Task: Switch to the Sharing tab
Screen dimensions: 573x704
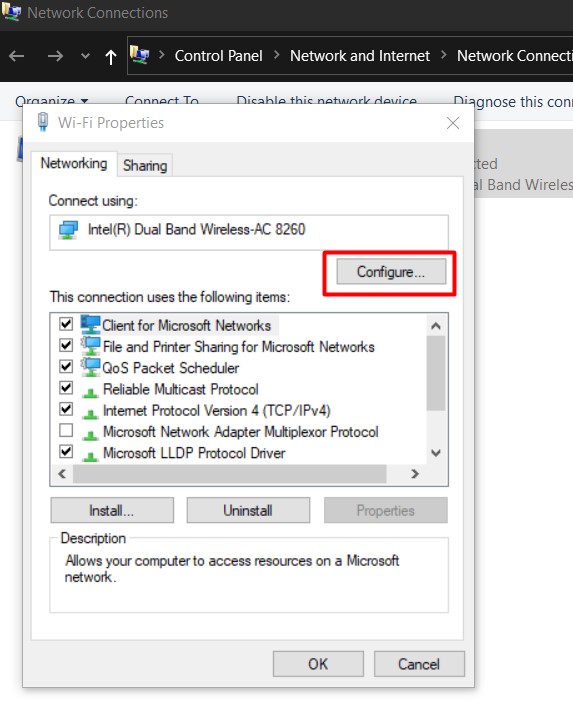Action: (145, 165)
